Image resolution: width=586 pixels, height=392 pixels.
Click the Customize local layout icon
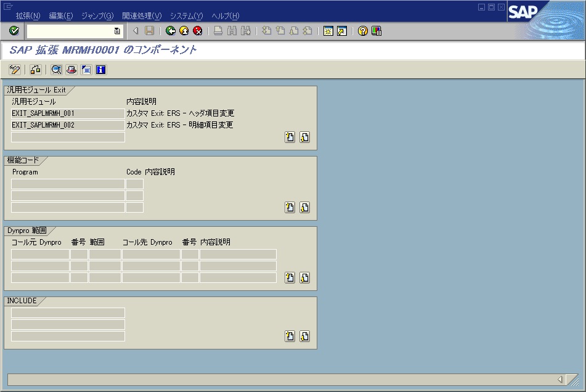pos(376,31)
